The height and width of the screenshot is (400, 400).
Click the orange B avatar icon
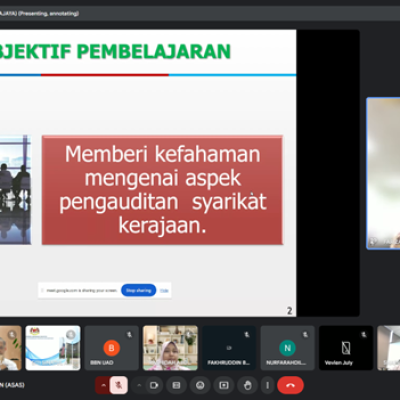111,348
